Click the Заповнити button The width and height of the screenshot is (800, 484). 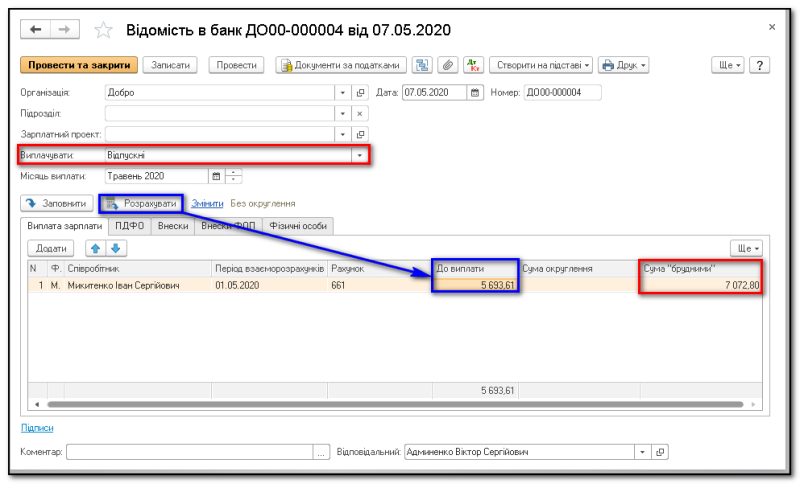coord(57,203)
